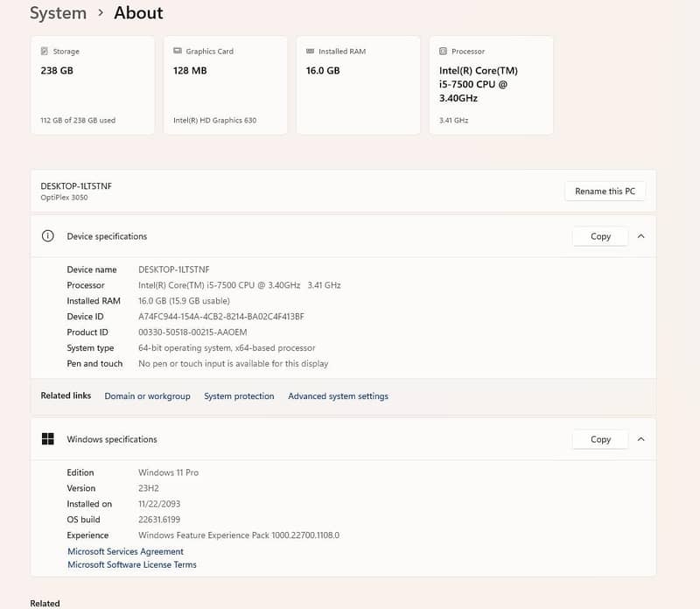Screen dimensions: 700x609
Task: Click the Edition label
Action: tap(80, 472)
